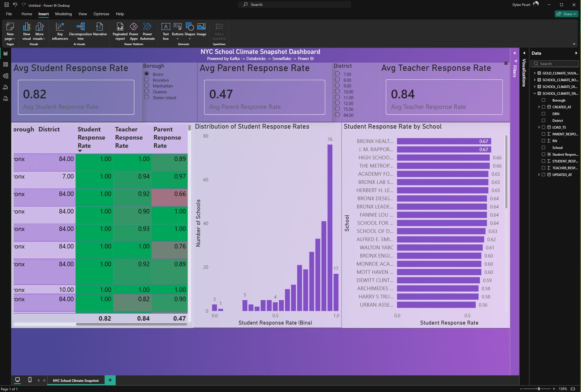Check the Borough field checkbox
This screenshot has height=392, width=581.
(543, 100)
